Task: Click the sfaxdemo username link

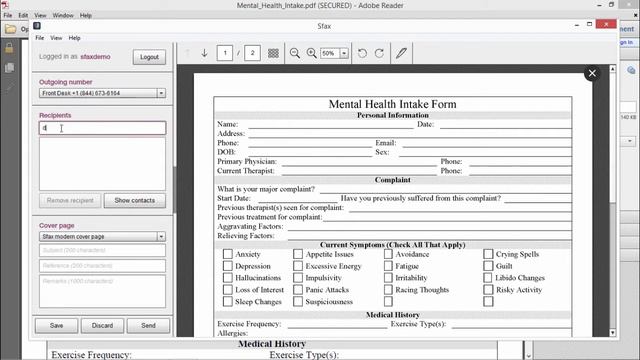Action: pyautogui.click(x=95, y=57)
